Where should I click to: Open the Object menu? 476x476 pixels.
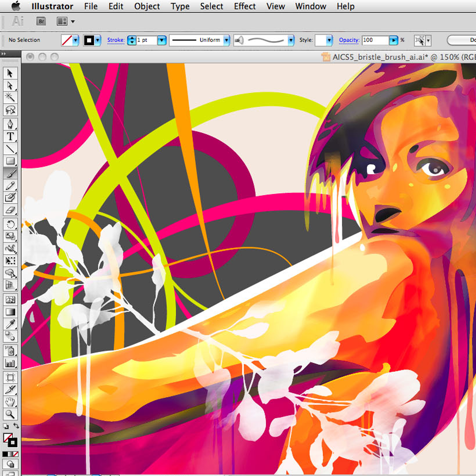click(x=147, y=6)
